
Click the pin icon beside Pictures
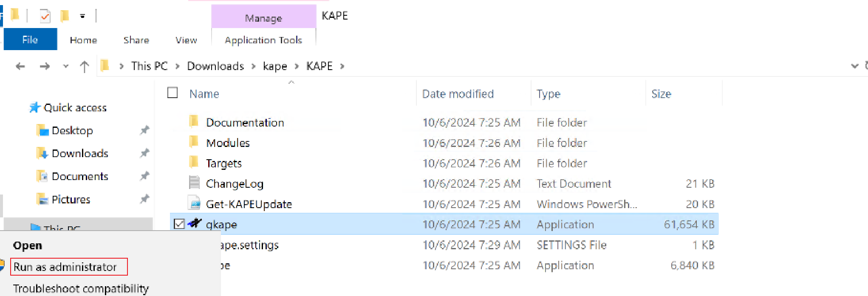[144, 199]
